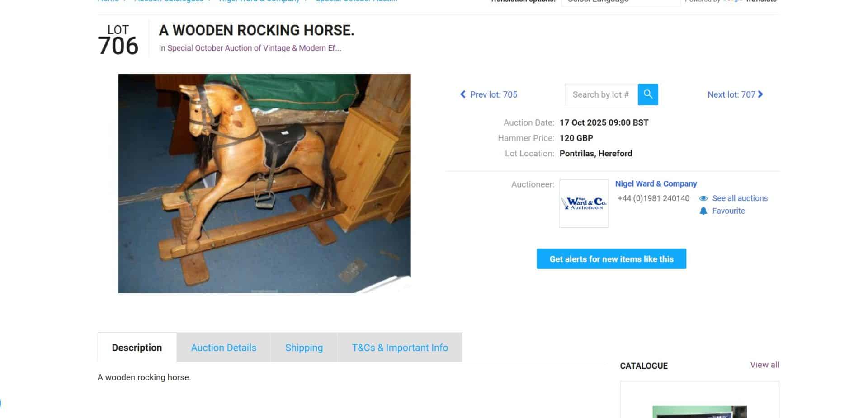Switch to the Auction Details tab
868x418 pixels.
(224, 348)
